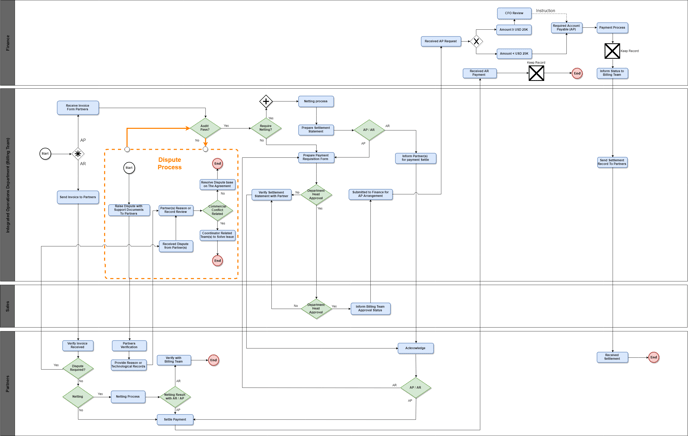
Task: Select the Receive Invoice From Partners step
Action: coord(78,107)
